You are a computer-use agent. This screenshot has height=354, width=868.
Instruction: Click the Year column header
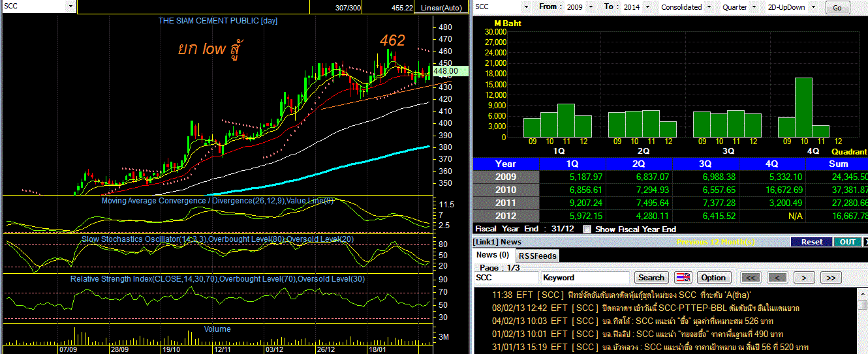(506, 164)
